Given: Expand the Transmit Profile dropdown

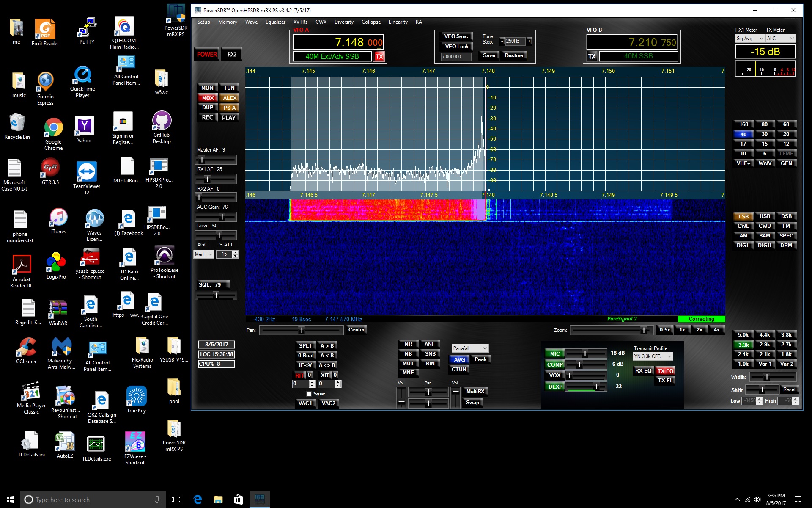Looking at the screenshot, I should (x=653, y=356).
